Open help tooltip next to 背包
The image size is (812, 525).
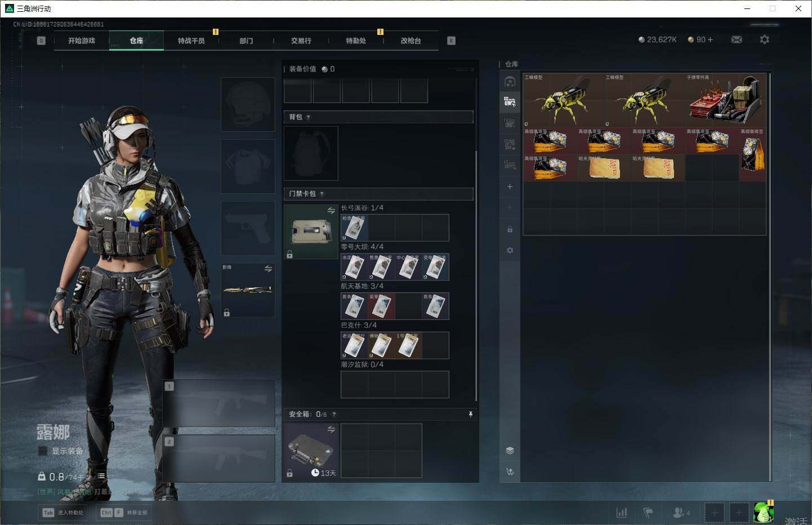[308, 117]
